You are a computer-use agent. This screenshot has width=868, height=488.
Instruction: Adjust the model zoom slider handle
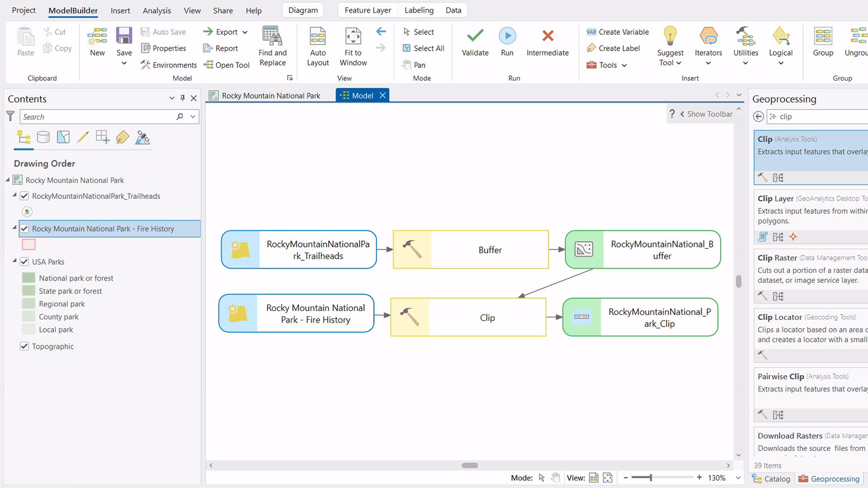651,478
